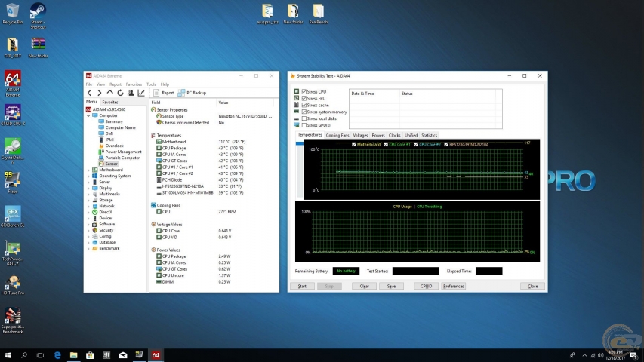Expand the Benchmark tree node
This screenshot has width=644, height=362.
(x=88, y=248)
